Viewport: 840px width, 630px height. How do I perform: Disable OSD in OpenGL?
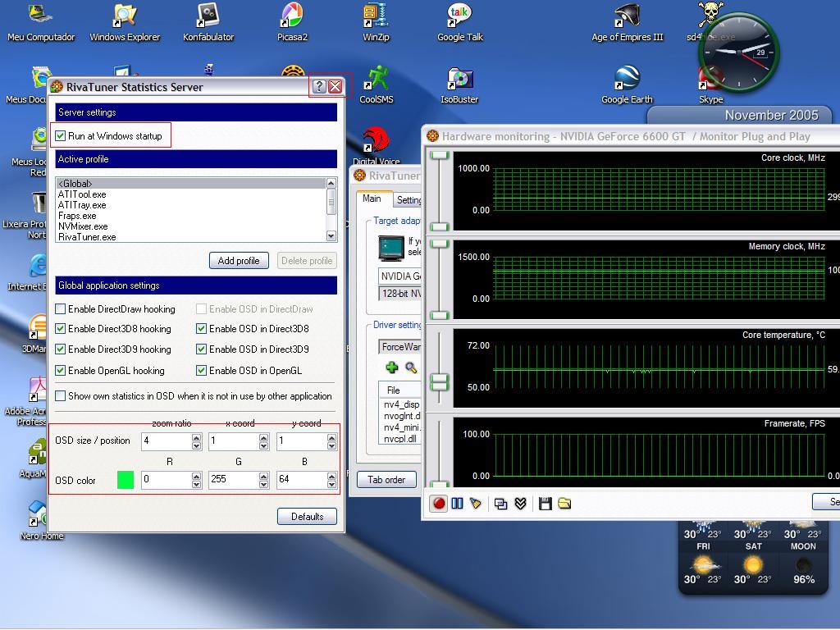point(202,370)
